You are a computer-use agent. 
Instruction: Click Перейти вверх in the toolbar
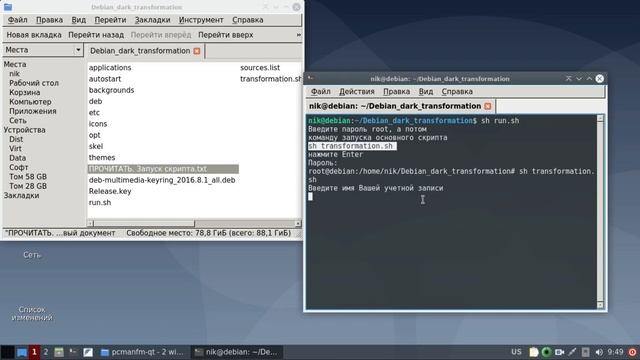tap(226, 35)
